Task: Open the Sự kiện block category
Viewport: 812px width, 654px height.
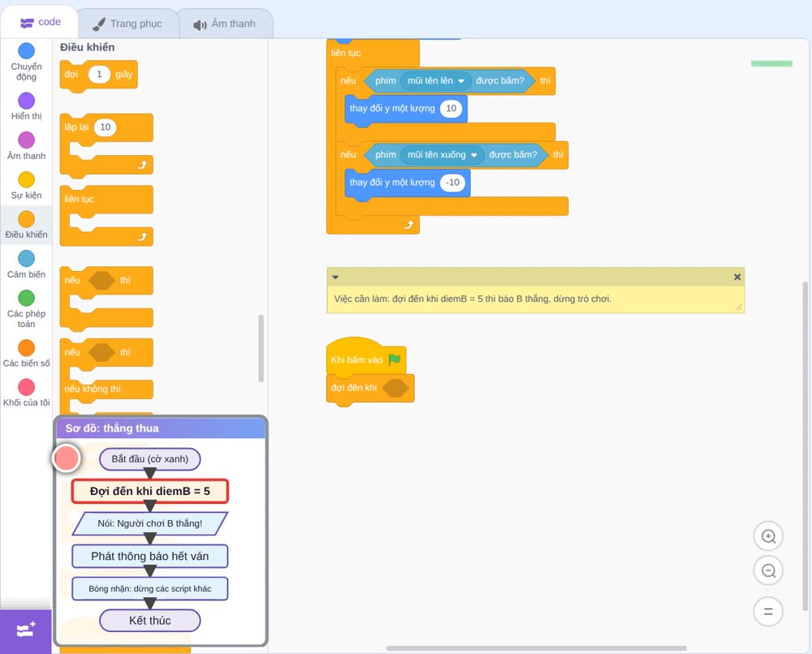Action: (26, 185)
